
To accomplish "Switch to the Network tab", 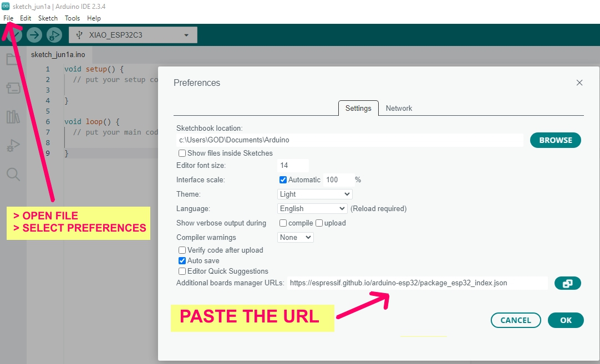I will (399, 108).
